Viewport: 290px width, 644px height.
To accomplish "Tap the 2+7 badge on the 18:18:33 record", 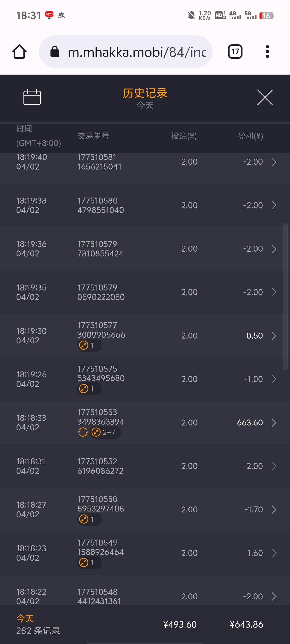I will click(105, 432).
